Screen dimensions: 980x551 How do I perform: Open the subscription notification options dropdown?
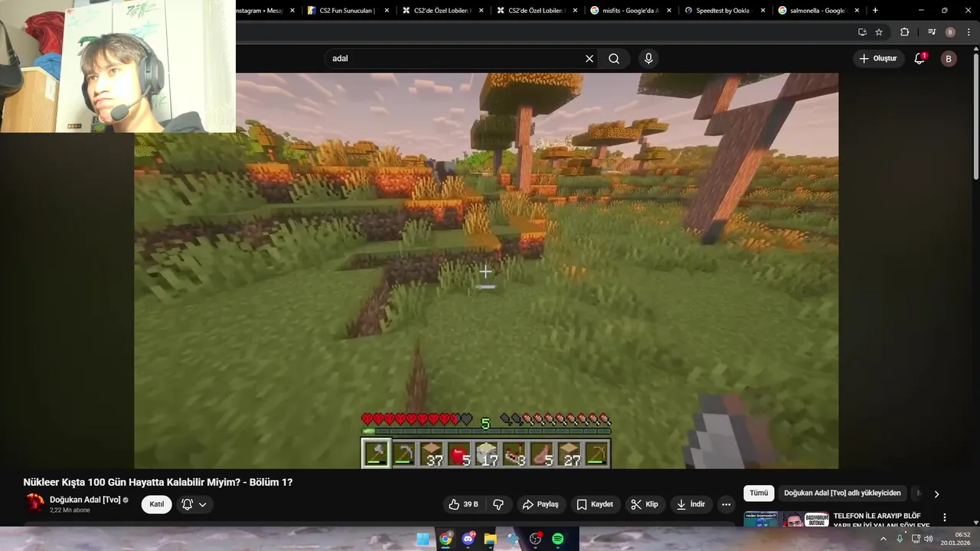194,504
